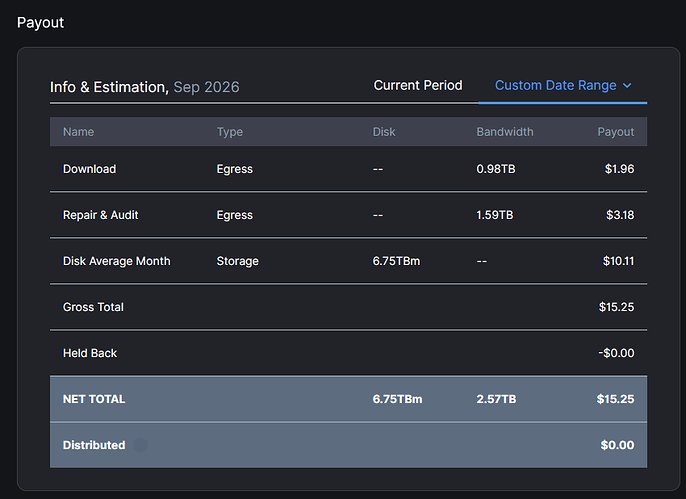Click the Egress type in Repair & Audit row

(x=234, y=215)
